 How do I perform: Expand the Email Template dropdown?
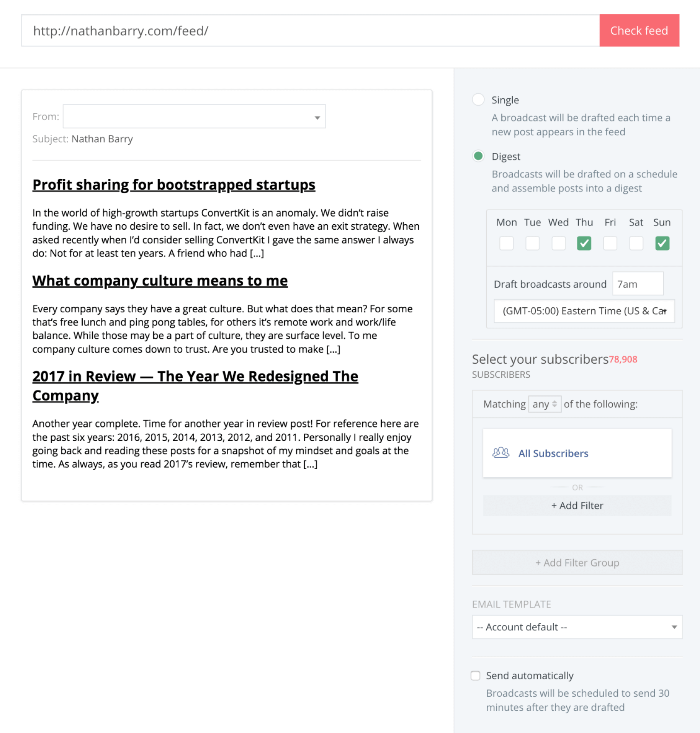tap(577, 627)
